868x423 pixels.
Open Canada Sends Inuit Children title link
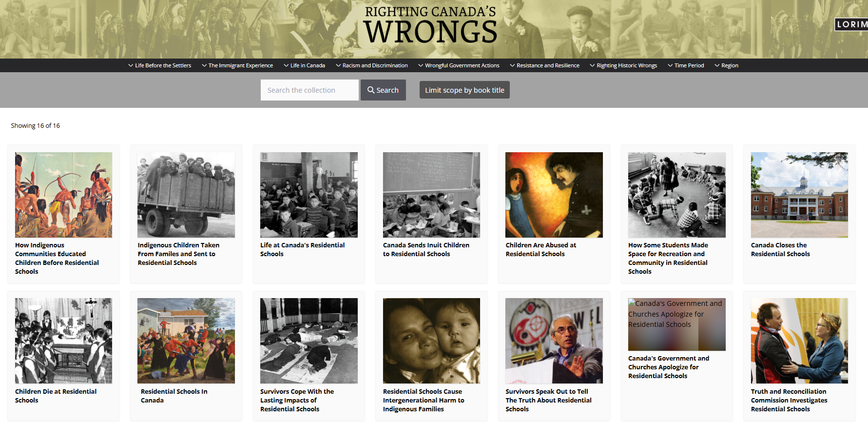(426, 249)
